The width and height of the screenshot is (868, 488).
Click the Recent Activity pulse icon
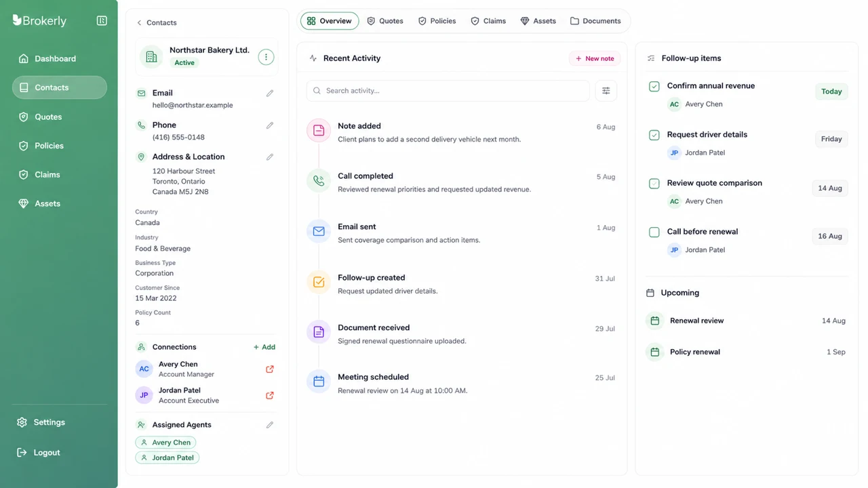[313, 58]
